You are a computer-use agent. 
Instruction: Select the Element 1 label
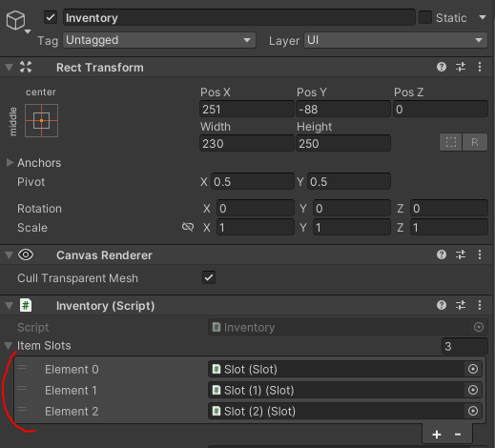[x=71, y=391]
